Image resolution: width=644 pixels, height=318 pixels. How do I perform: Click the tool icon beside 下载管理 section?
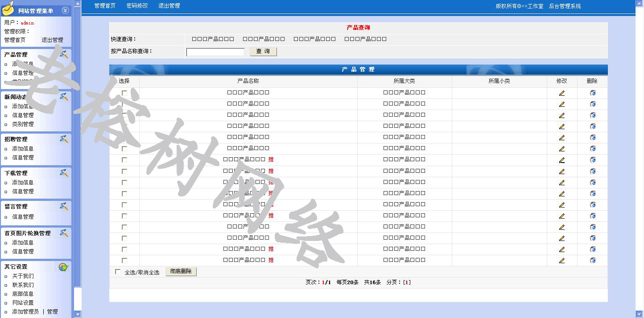(64, 173)
